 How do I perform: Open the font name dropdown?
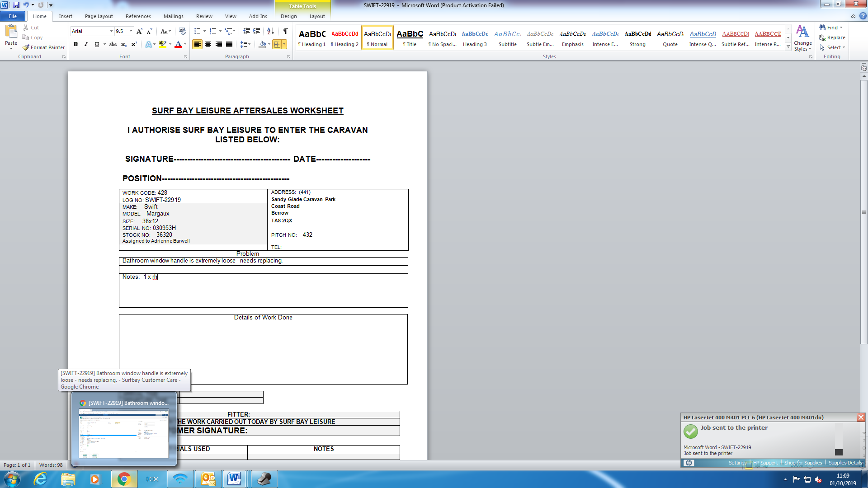(x=111, y=31)
